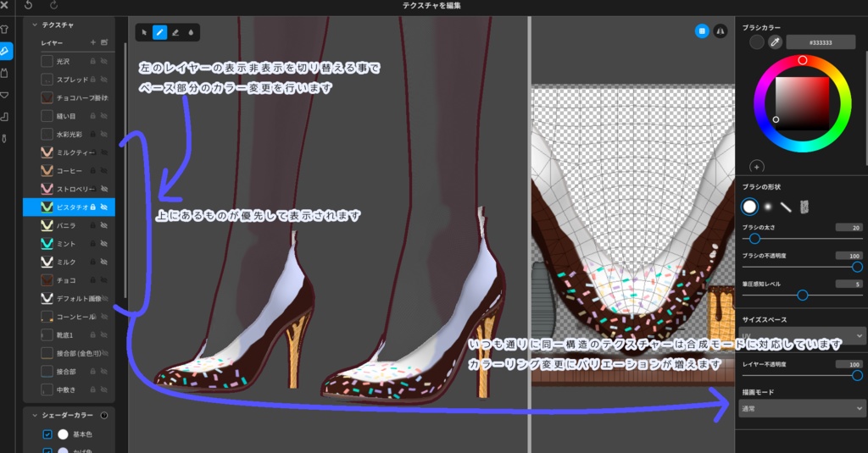Image resolution: width=868 pixels, height=453 pixels.
Task: Collapse the テクスチャ section chevron
Action: point(34,25)
